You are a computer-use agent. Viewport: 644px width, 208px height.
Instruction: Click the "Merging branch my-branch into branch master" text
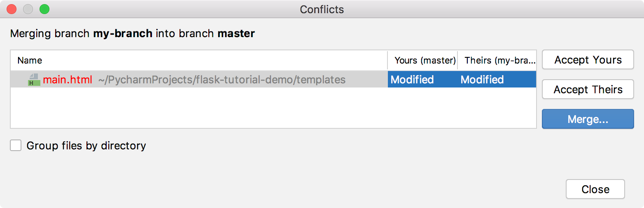tap(132, 33)
